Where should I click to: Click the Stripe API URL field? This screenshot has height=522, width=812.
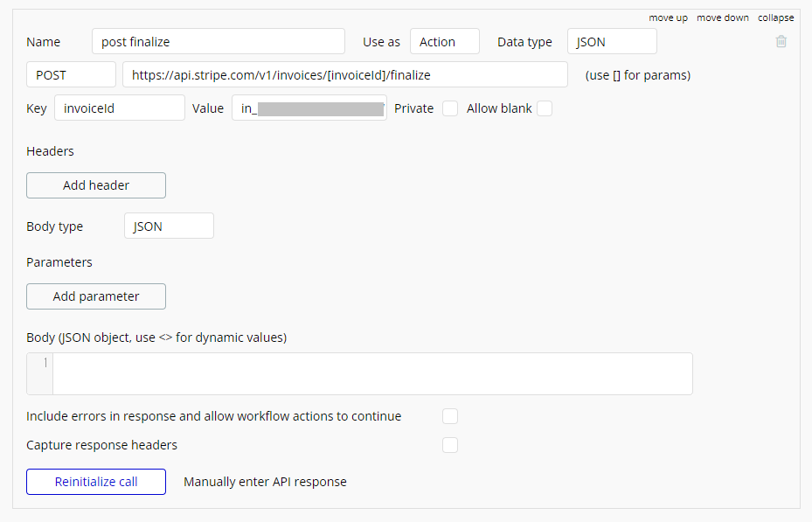345,75
